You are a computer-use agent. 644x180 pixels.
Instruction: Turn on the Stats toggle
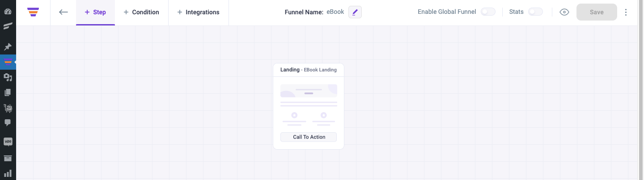click(535, 12)
